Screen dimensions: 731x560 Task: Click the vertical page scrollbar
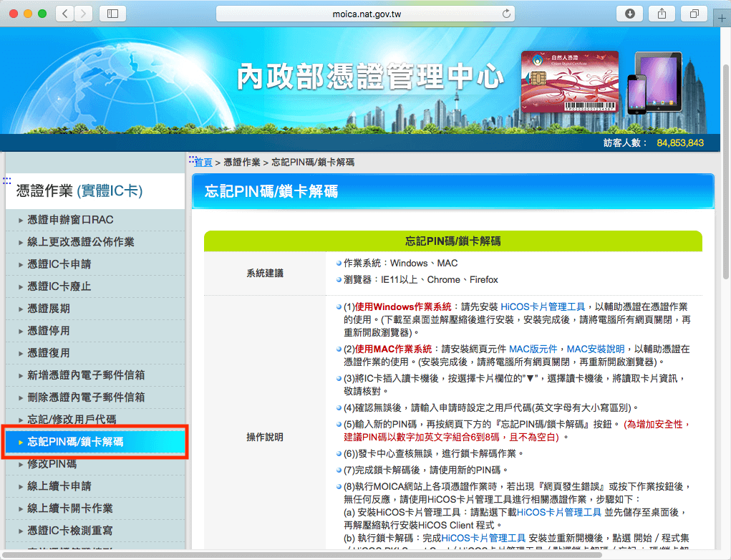pos(726,173)
